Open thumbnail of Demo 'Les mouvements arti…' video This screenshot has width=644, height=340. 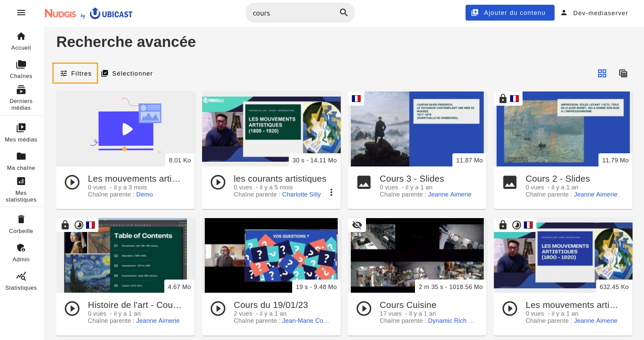tap(125, 129)
